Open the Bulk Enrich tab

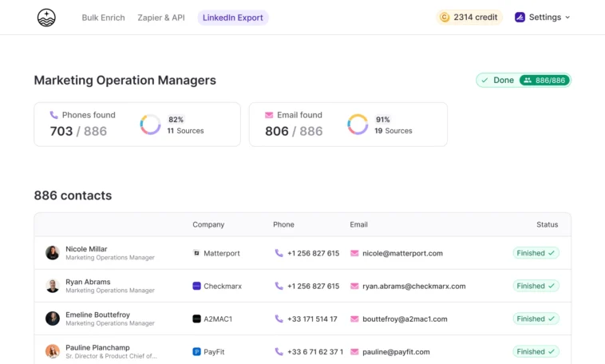103,18
